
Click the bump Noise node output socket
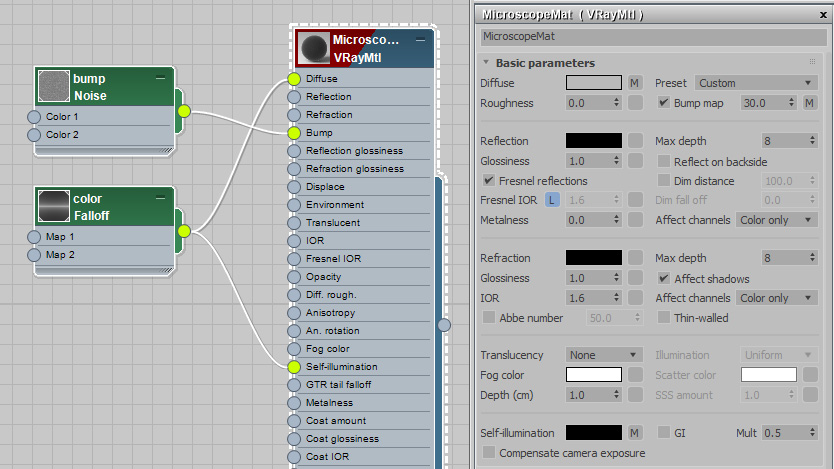point(184,111)
